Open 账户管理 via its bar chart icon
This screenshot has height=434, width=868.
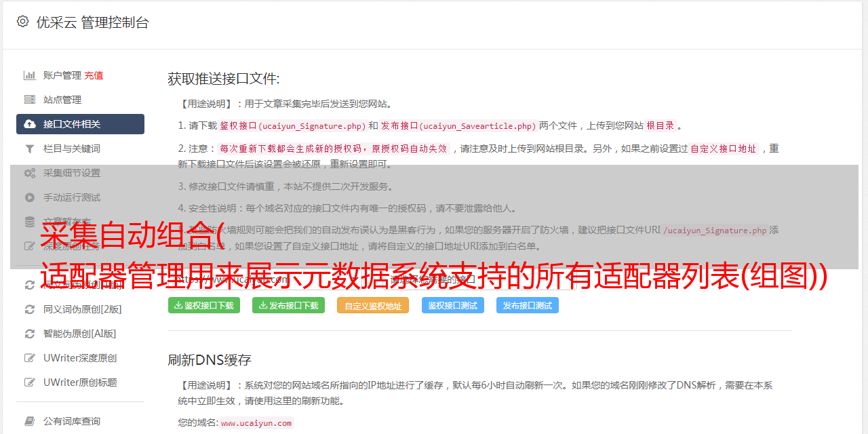tap(30, 75)
